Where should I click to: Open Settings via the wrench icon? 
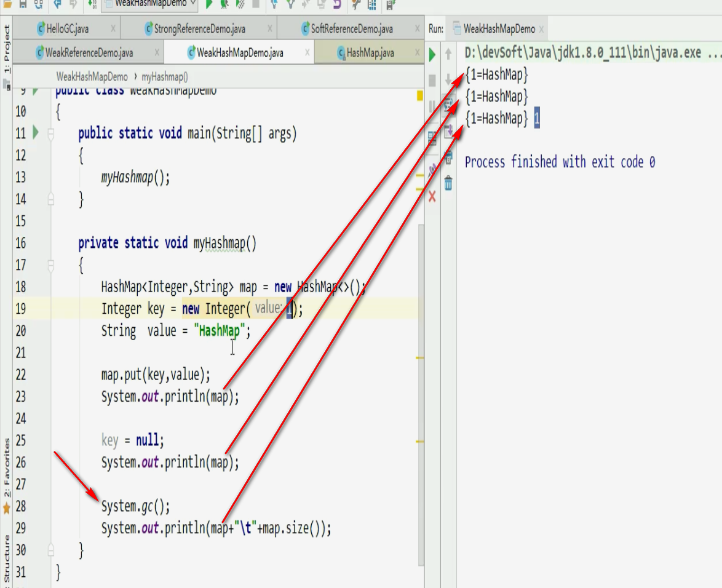pos(355,4)
